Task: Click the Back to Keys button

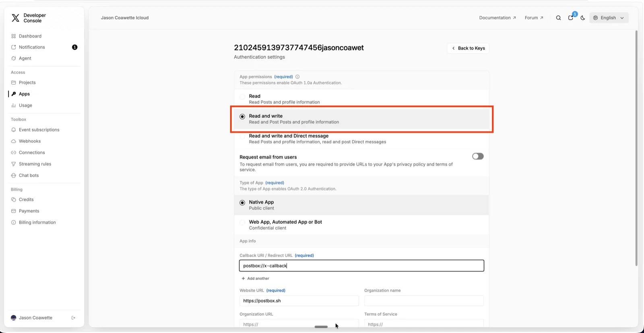Action: tap(468, 48)
